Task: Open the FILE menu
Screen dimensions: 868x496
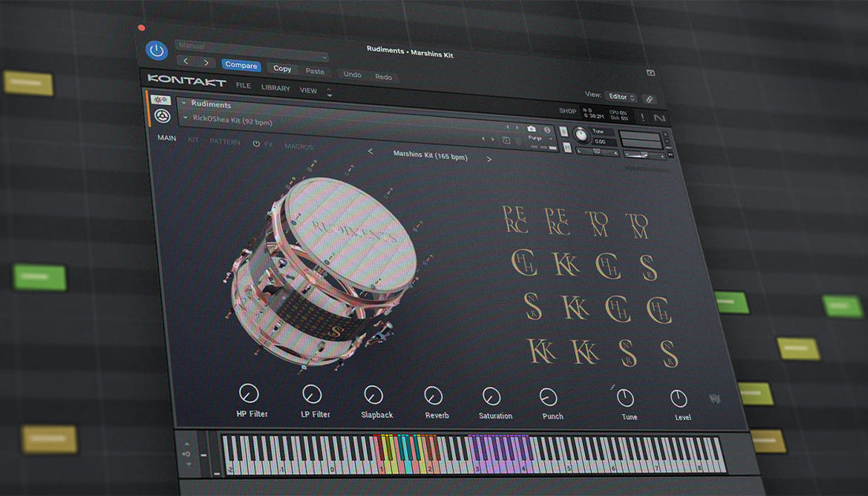Action: point(243,86)
